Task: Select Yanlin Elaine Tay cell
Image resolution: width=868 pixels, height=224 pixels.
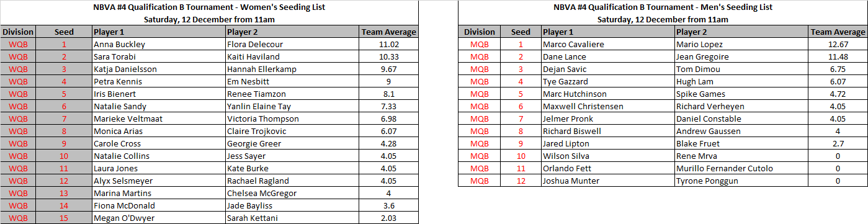Action: point(292,107)
